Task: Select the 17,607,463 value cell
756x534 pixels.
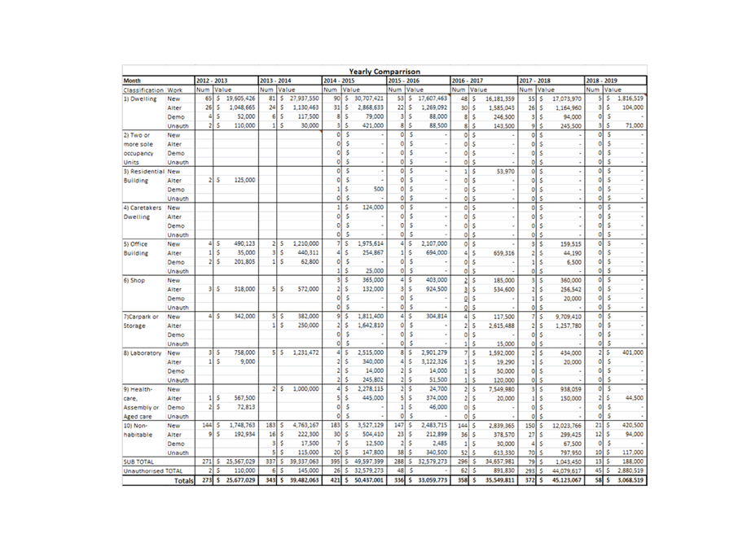Action: 433,98
